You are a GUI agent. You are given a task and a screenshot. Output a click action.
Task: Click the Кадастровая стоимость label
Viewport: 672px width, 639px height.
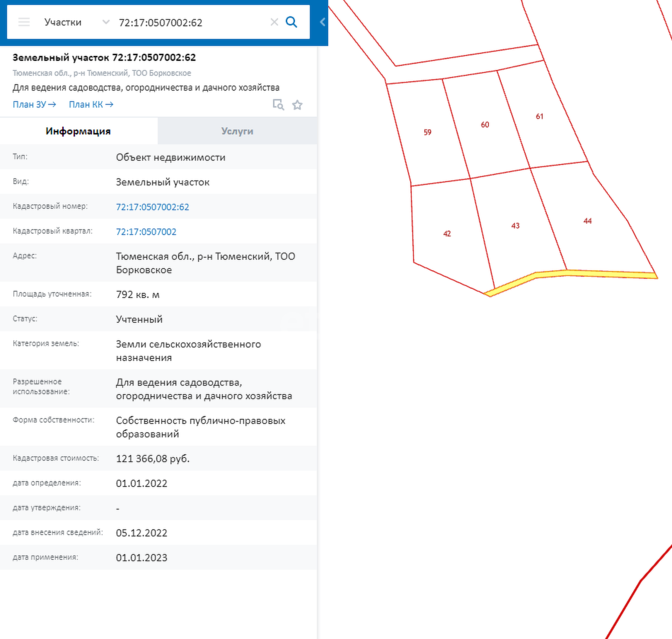tap(56, 458)
